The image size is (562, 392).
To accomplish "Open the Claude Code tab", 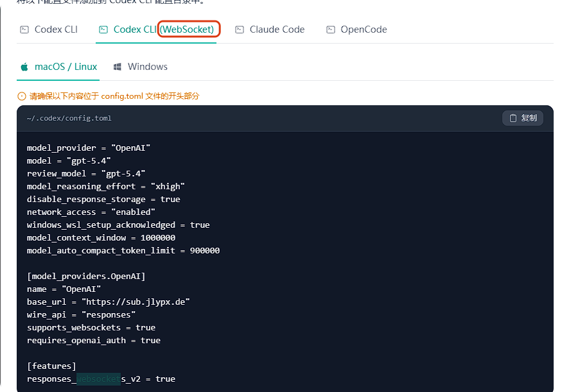I will click(x=270, y=30).
